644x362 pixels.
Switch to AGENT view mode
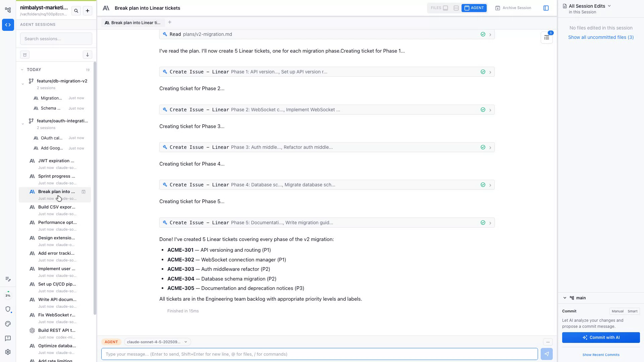(x=474, y=8)
